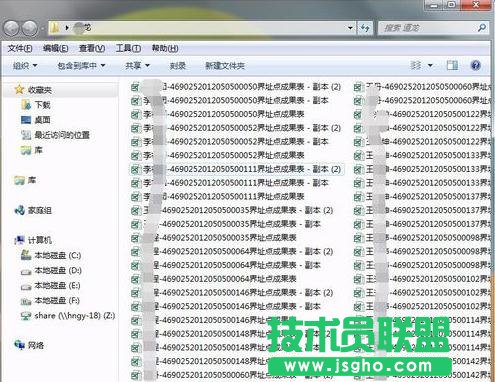Click the 本地磁盘 (D:) drive icon
Image resolution: width=495 pixels, height=382 pixels.
pos(26,271)
